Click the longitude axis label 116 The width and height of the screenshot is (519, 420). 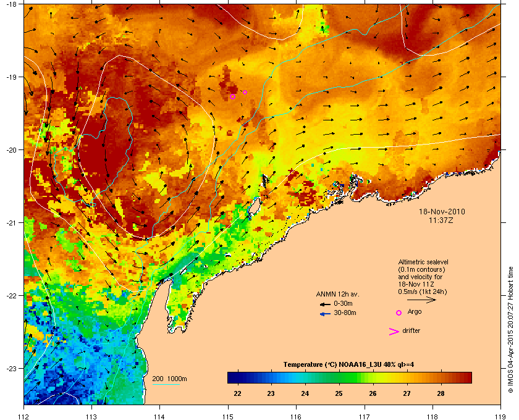click(296, 417)
